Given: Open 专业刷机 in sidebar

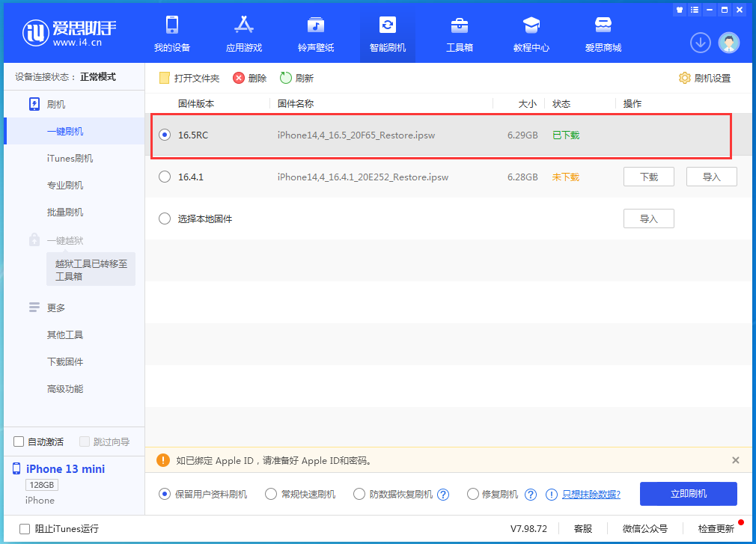Looking at the screenshot, I should tap(65, 185).
